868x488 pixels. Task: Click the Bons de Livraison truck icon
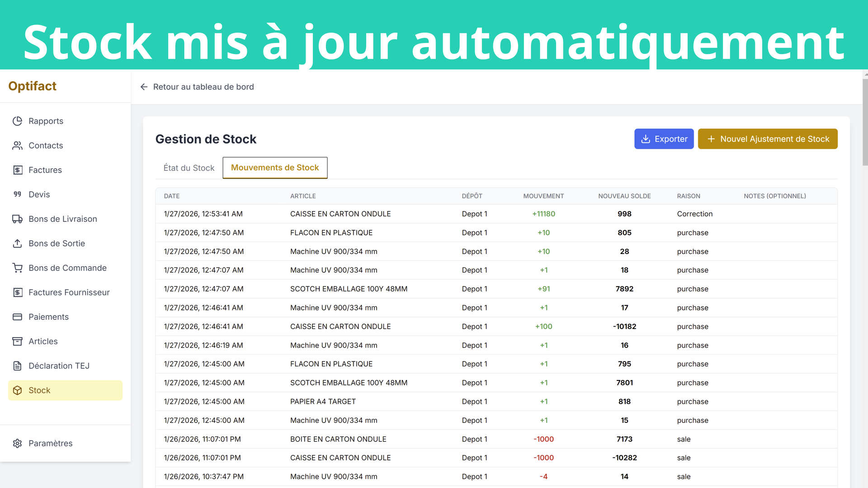(x=17, y=219)
